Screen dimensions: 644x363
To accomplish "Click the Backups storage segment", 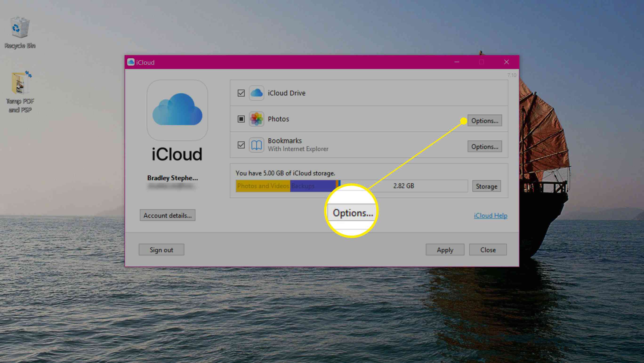I will click(313, 186).
